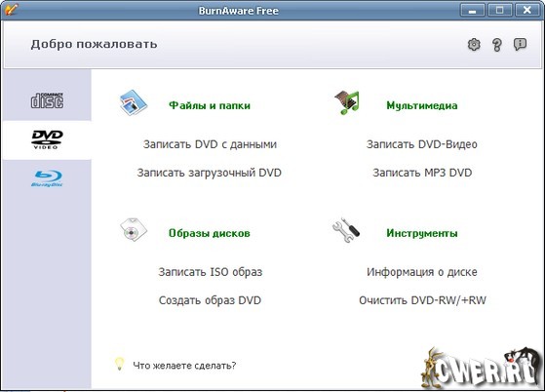
Task: Select the Blu-ray Disc sidebar tab
Action: coord(47,178)
